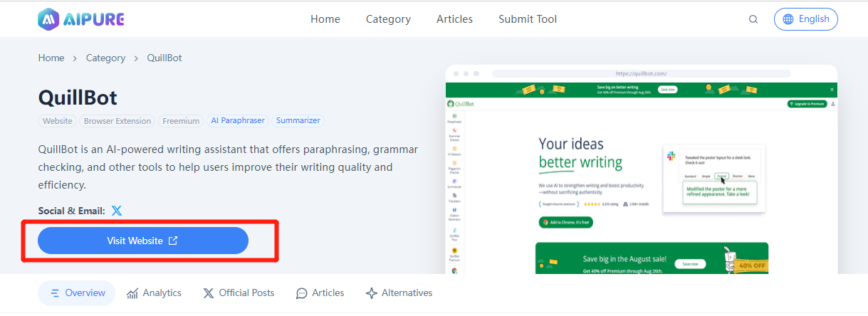Click the preview's quillbot.com address bar
Viewport: 868px width, 316px height.
tap(641, 73)
